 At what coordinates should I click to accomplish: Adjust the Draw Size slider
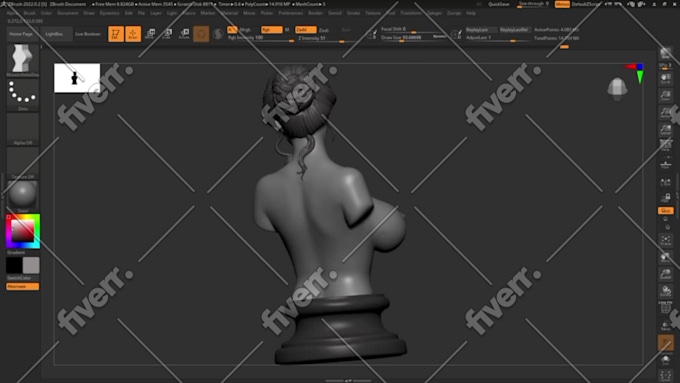pos(414,38)
